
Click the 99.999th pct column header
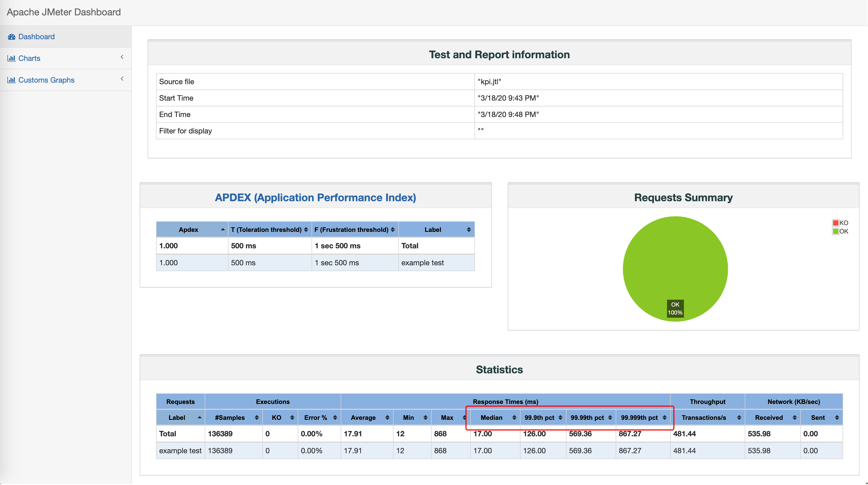tap(639, 417)
